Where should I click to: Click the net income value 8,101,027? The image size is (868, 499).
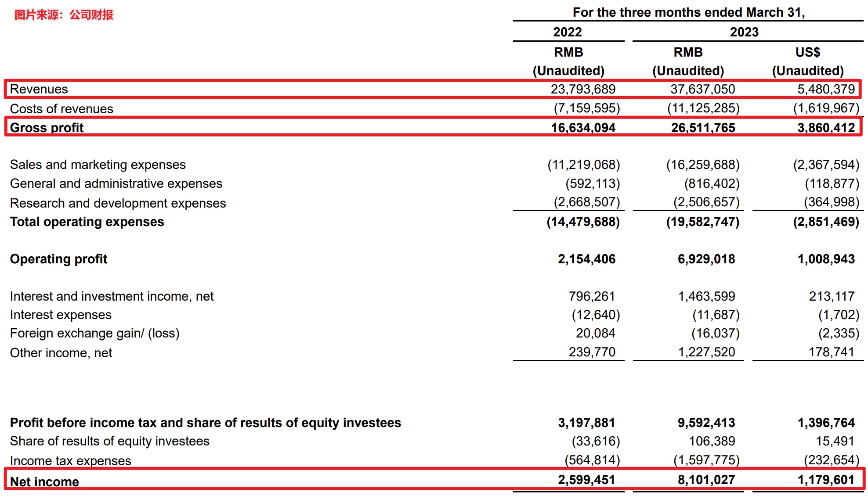(706, 480)
